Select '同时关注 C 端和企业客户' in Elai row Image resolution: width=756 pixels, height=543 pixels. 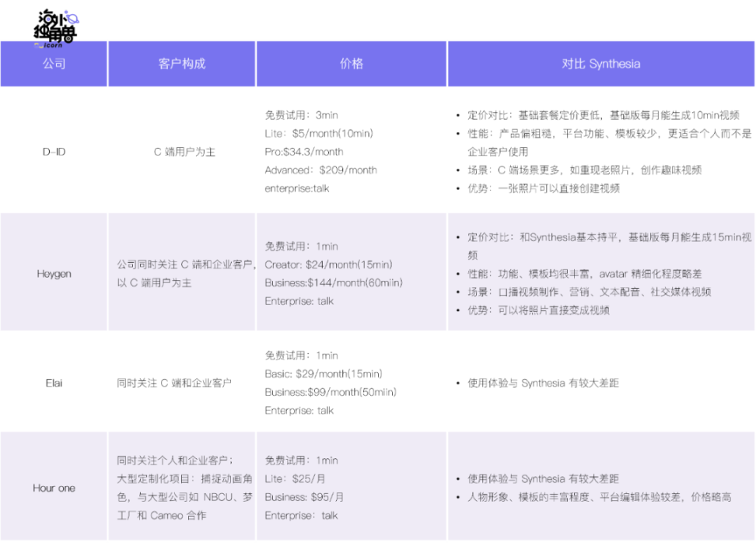174,383
